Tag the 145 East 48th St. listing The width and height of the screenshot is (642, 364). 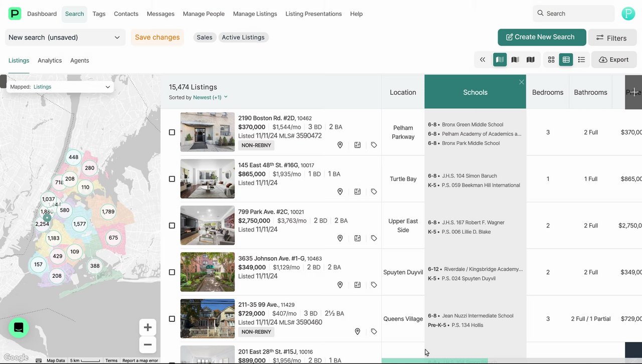click(374, 192)
